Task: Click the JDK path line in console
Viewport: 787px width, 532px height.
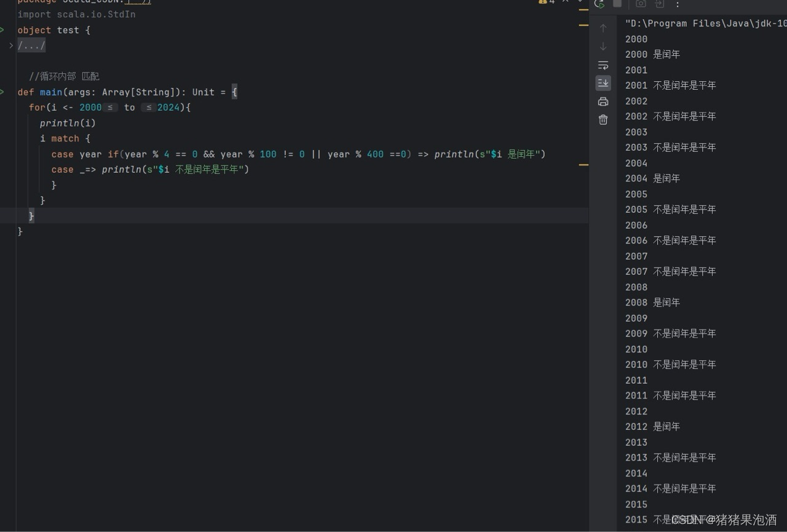Action: coord(705,23)
